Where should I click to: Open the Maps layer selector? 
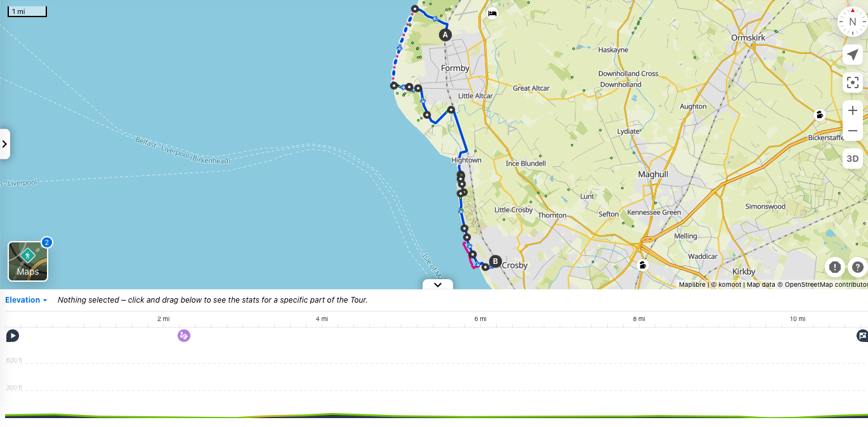pos(28,259)
